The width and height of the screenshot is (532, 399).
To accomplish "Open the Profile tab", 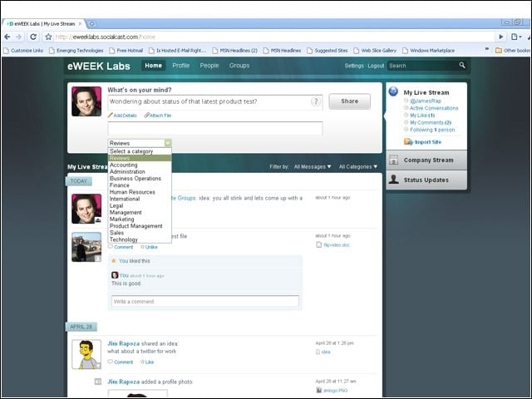I will 181,66.
